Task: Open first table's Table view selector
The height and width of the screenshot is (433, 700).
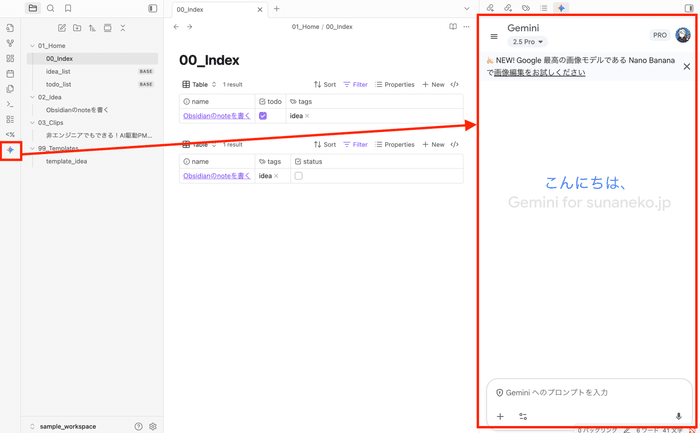Action: point(199,84)
